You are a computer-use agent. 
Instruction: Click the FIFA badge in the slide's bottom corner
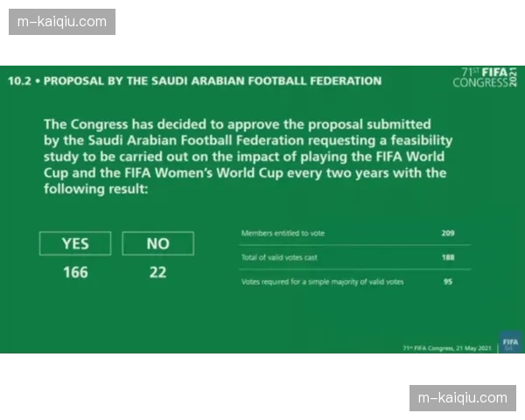point(509,342)
